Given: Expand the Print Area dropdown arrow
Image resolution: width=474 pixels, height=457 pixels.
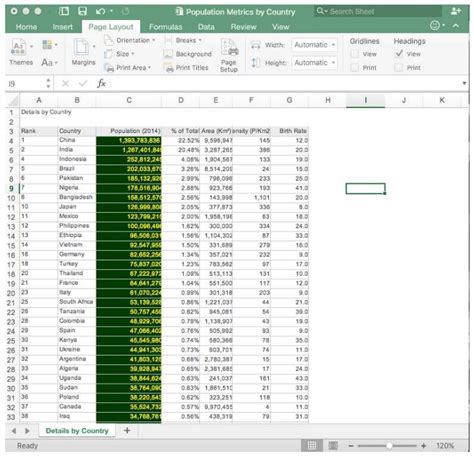Looking at the screenshot, I should click(x=150, y=68).
